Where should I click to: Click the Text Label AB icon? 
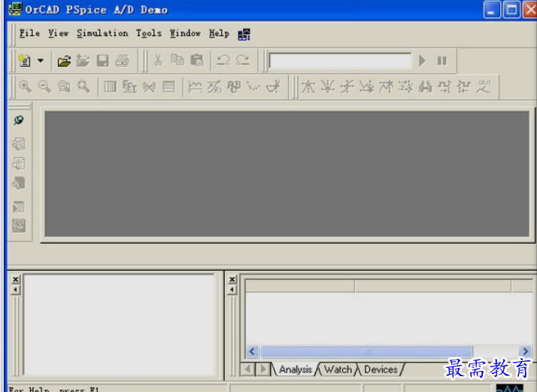click(234, 87)
